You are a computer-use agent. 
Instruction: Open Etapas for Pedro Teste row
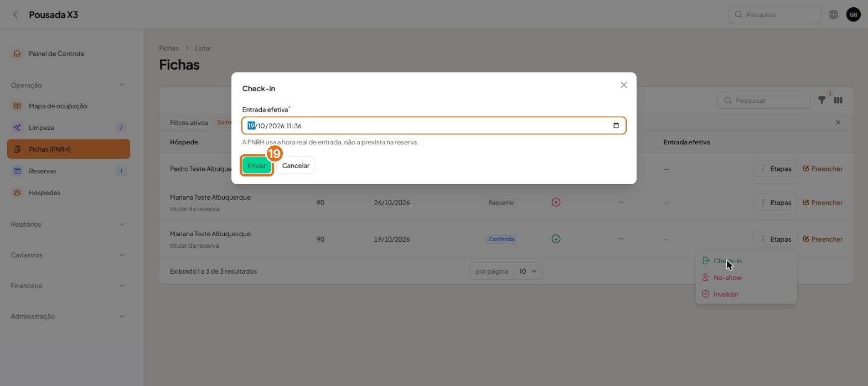(775, 169)
